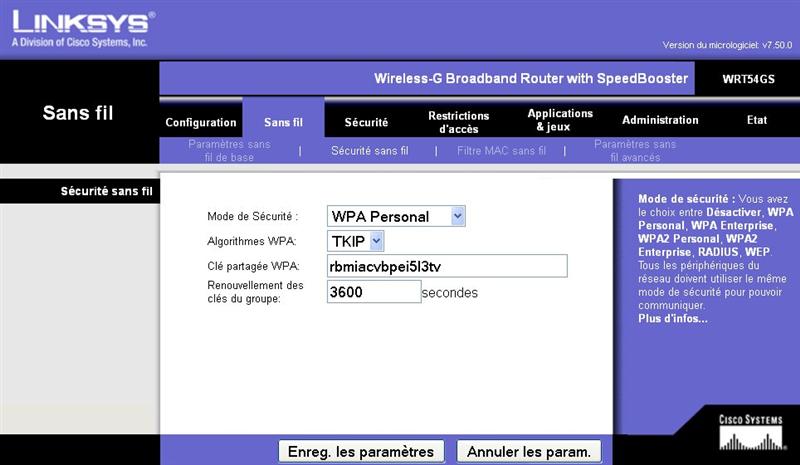Open the Configuration tab
The image size is (800, 465).
[201, 123]
